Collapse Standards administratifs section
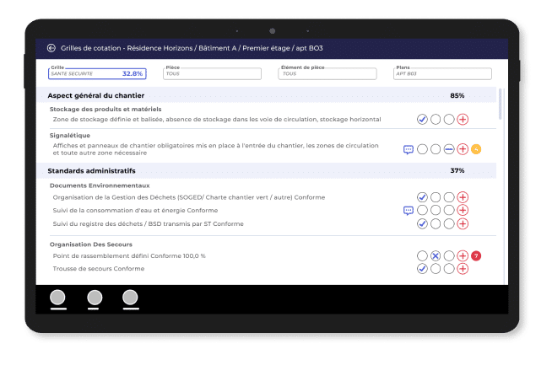552x392 pixels. point(267,170)
